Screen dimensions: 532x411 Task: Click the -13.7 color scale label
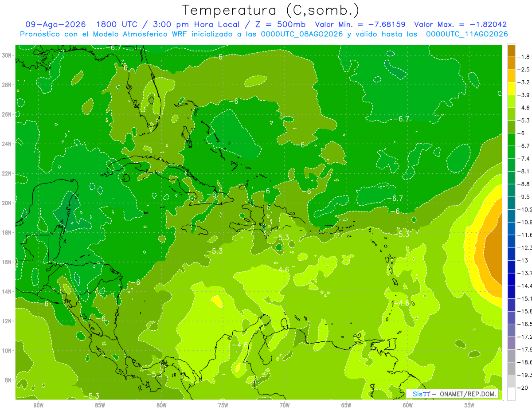pos(525,273)
